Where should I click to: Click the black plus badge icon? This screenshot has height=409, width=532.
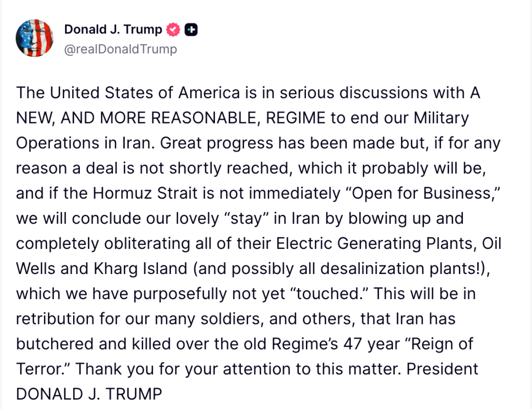click(191, 30)
